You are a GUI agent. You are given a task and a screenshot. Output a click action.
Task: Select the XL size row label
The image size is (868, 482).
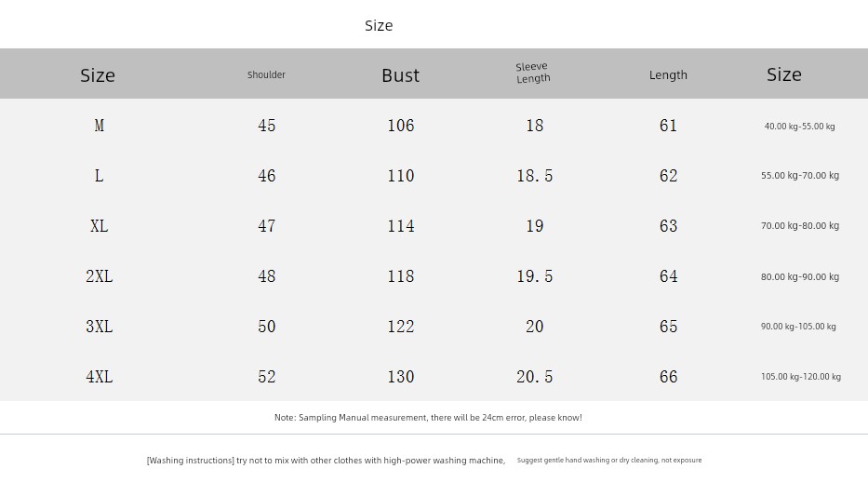click(x=99, y=226)
